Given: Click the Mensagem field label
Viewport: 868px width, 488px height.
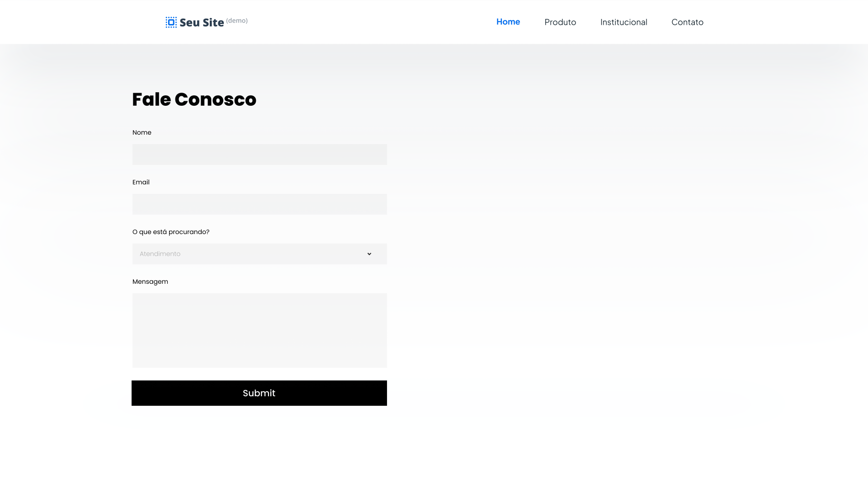Looking at the screenshot, I should (150, 282).
